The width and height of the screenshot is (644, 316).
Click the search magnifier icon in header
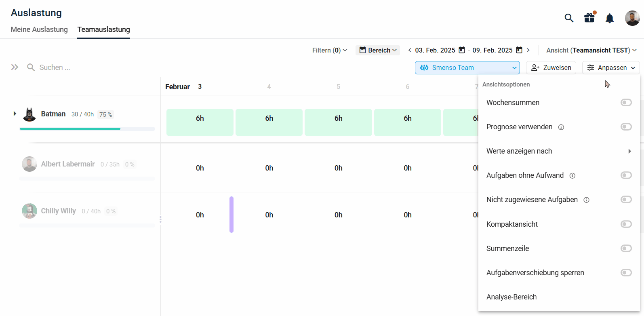569,18
